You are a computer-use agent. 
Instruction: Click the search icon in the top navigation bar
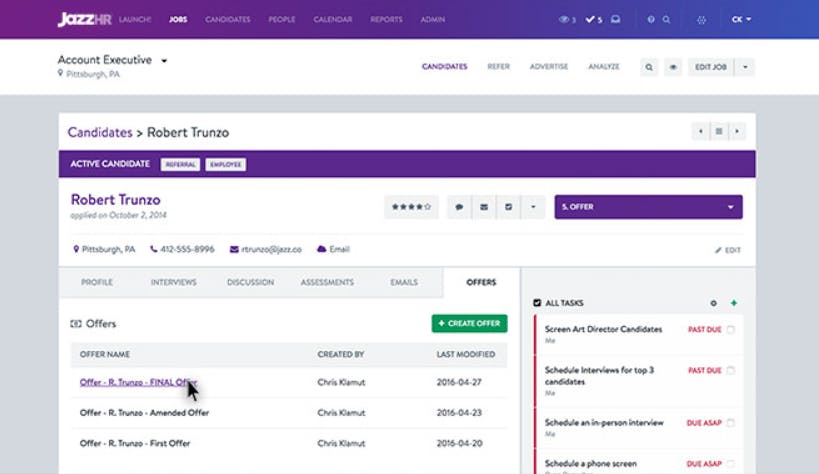(x=666, y=19)
